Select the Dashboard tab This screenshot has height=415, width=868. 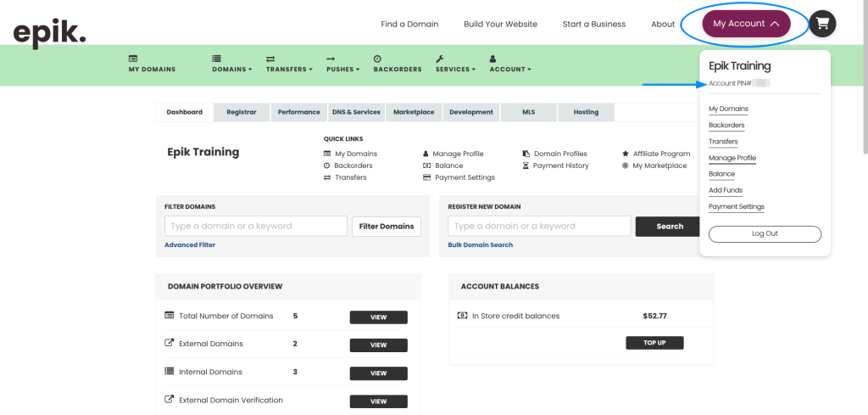point(184,112)
